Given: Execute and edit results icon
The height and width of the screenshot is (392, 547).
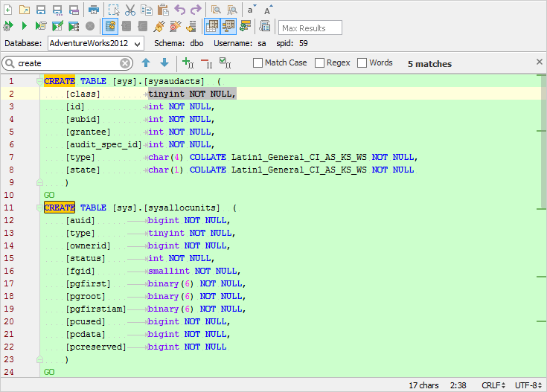Looking at the screenshot, I should pyautogui.click(x=57, y=26).
